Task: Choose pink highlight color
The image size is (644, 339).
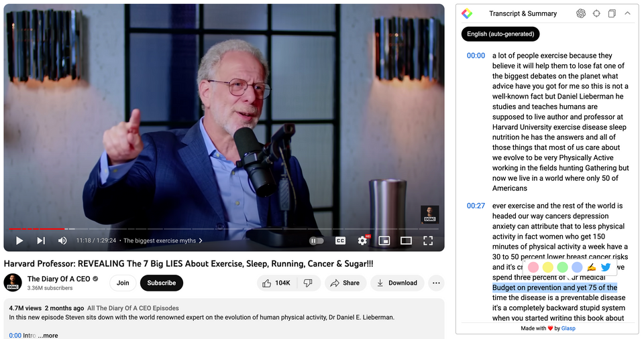Action: 533,267
